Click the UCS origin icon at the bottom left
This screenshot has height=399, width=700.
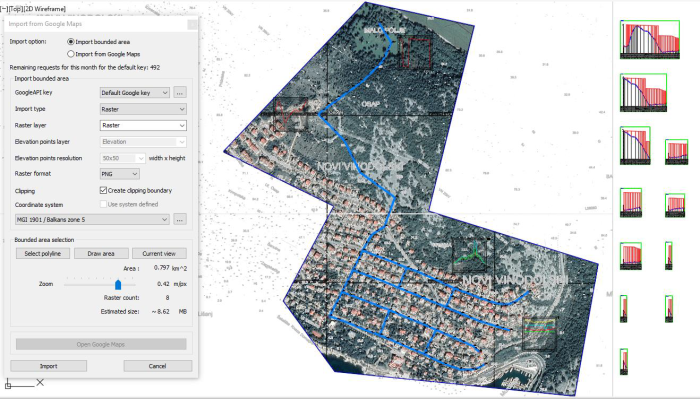pyautogui.click(x=8, y=383)
